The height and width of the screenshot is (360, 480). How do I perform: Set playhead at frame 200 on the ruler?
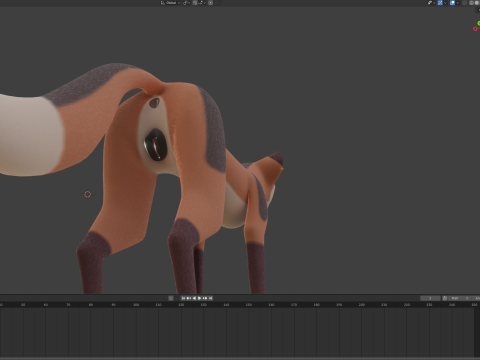362,305
